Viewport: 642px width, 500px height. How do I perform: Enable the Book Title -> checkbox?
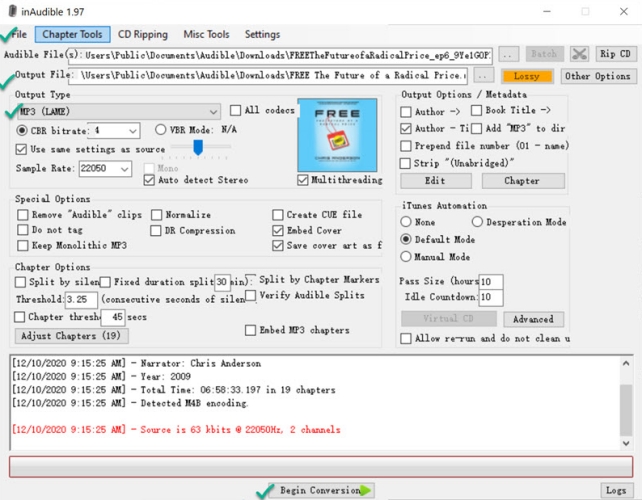pos(477,110)
